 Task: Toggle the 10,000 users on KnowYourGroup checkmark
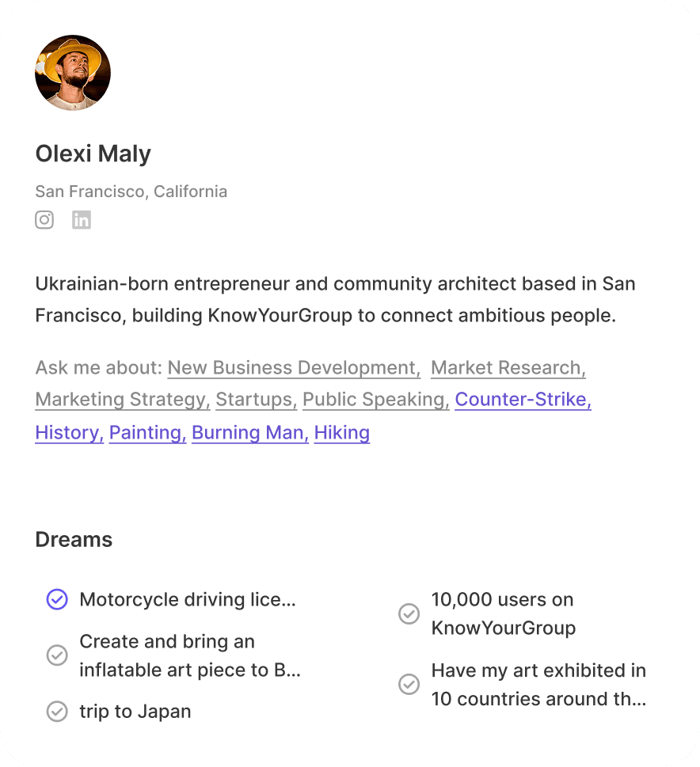point(409,613)
